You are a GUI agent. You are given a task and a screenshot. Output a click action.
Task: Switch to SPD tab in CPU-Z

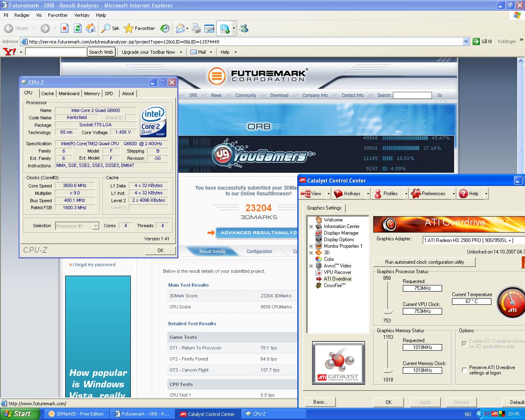click(x=109, y=94)
